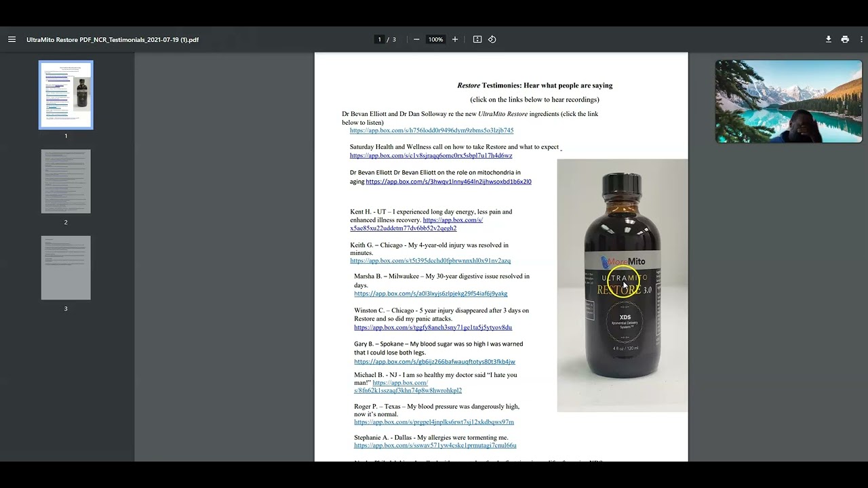The height and width of the screenshot is (488, 868).
Task: Rotate the document counterclockwise
Action: (x=492, y=39)
